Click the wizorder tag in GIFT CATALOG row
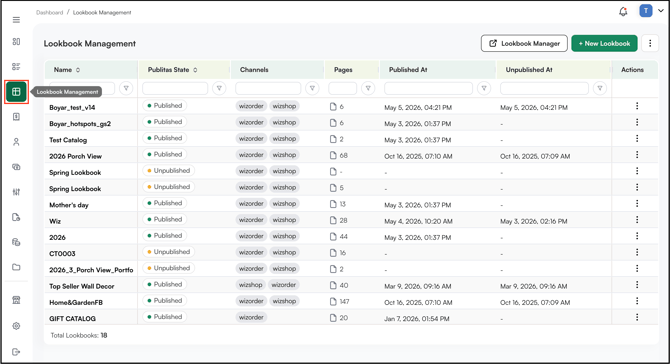 (x=251, y=317)
